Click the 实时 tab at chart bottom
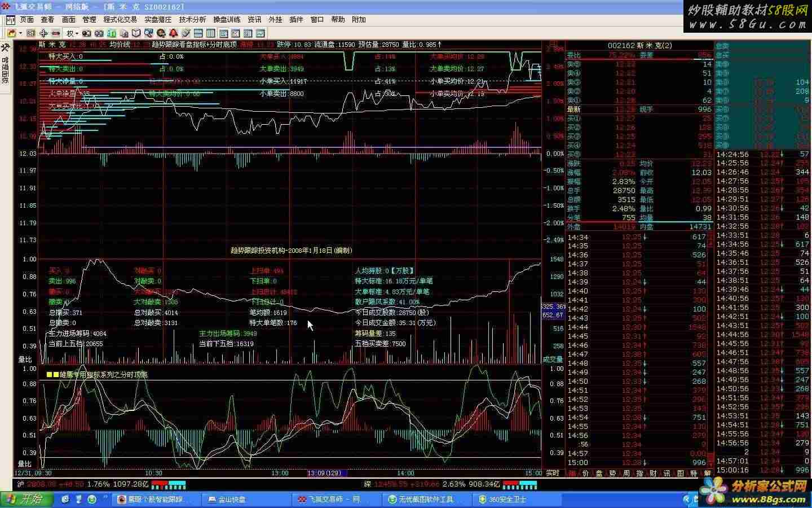The width and height of the screenshot is (812, 508). coord(553,473)
